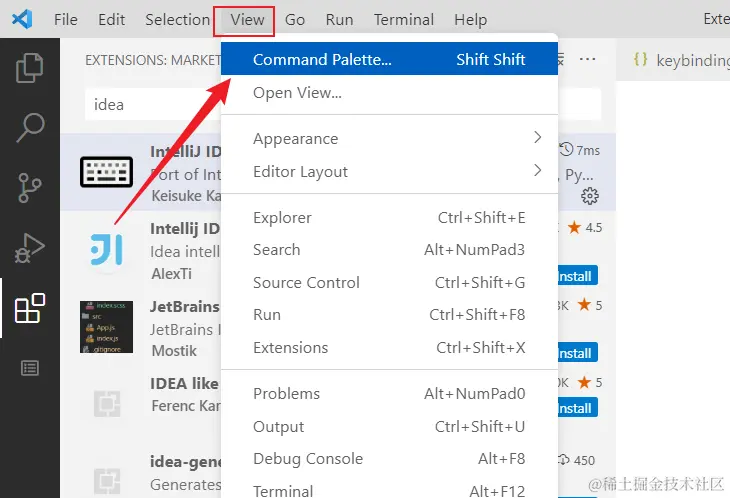Click the 450 download count
730x498 pixels.
click(577, 460)
